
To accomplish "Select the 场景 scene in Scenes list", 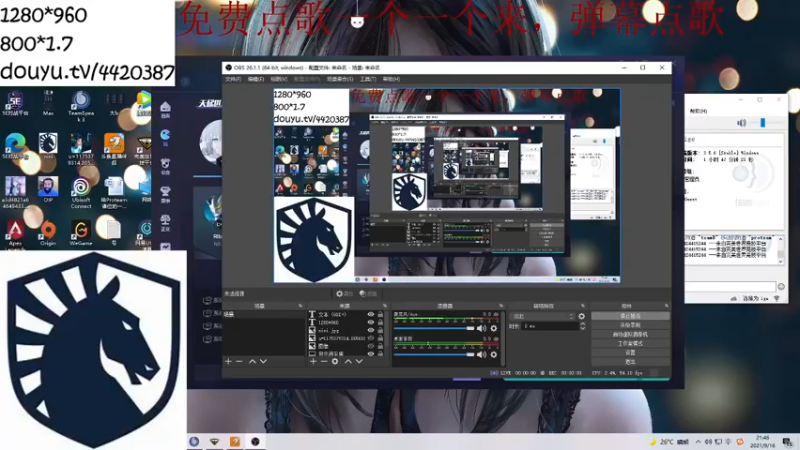I will point(264,314).
